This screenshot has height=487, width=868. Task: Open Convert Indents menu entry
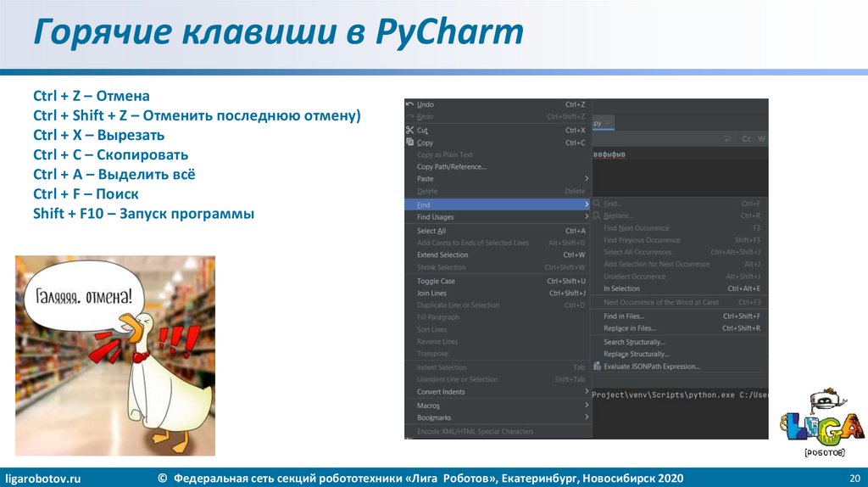tap(498, 392)
